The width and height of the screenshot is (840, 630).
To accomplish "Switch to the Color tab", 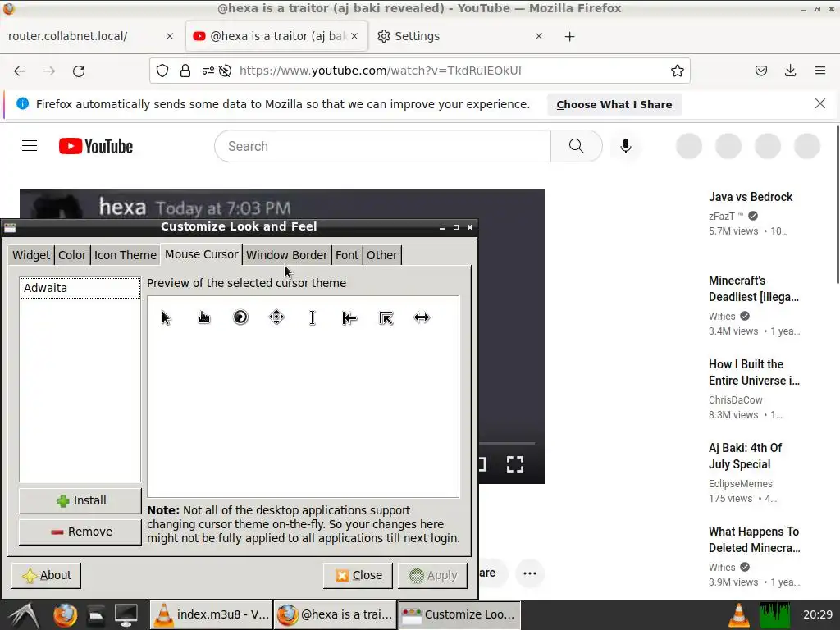I will click(72, 255).
